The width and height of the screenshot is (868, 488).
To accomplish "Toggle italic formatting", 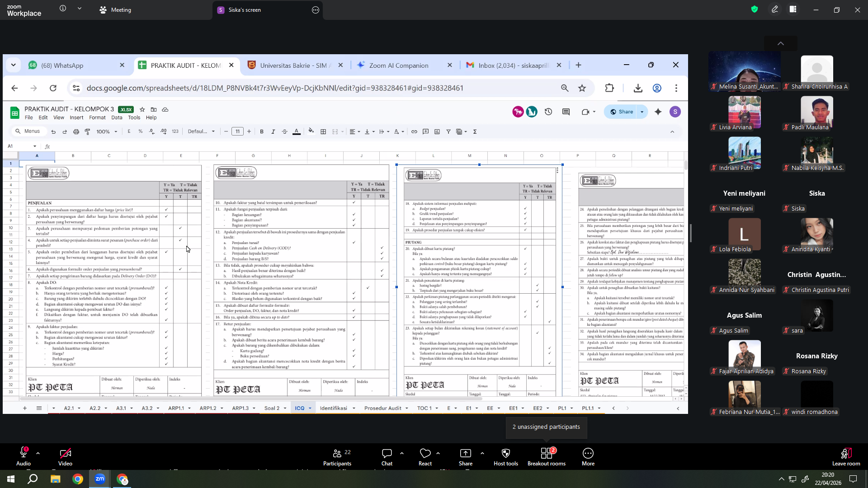I will pos(273,131).
